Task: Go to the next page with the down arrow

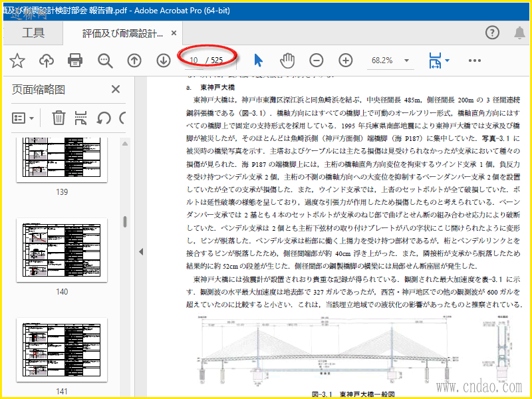Action: (164, 61)
